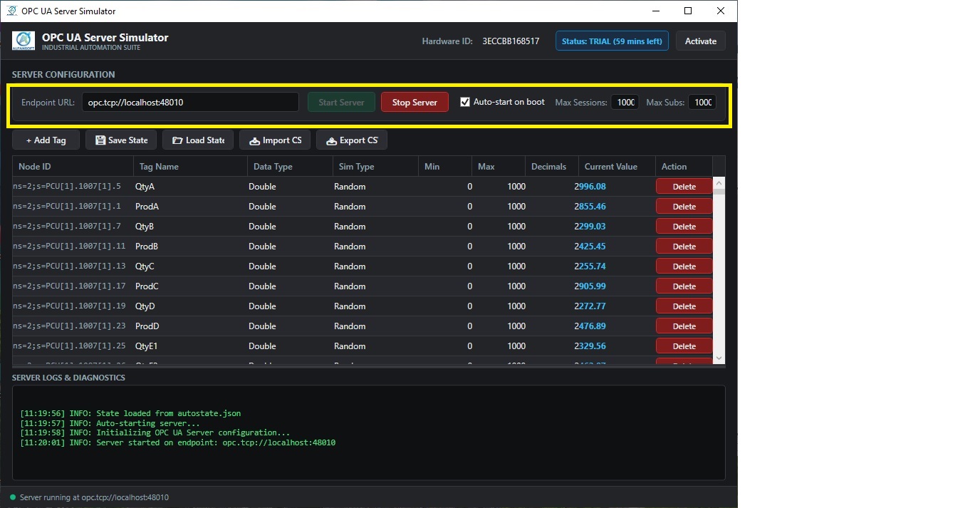Click node ID ns=2;s=PCU[1].1007[1].11

point(69,247)
